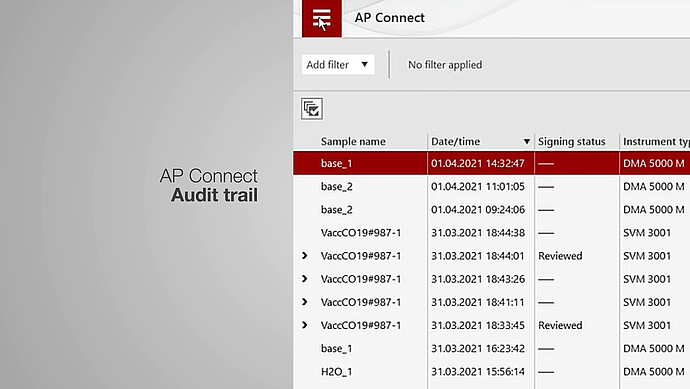Click the date cell 01.04.2021 14:32:47
The width and height of the screenshot is (690, 389).
(478, 163)
